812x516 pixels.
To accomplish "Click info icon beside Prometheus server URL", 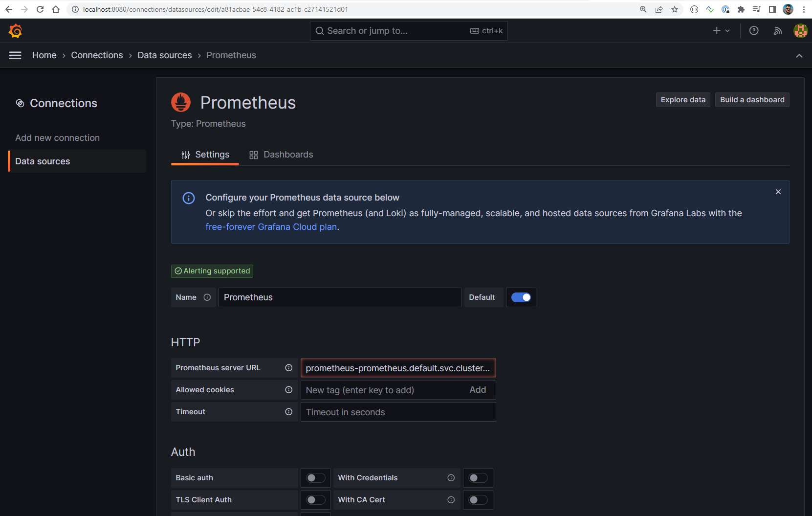I will [x=289, y=368].
